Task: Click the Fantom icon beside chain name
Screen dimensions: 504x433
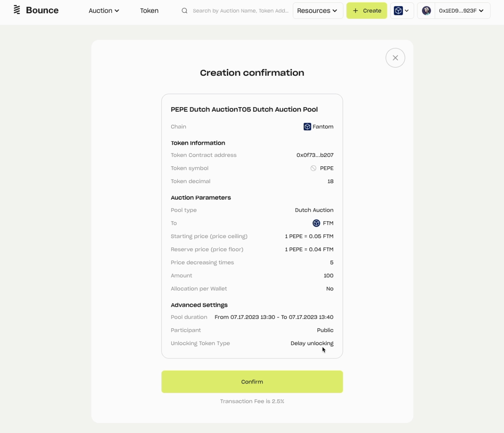Action: click(307, 127)
